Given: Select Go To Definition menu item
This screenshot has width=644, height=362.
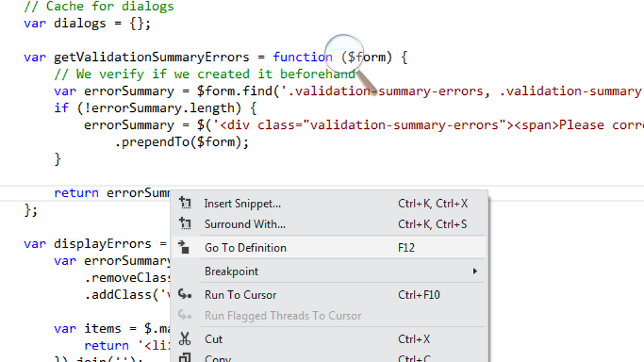Looking at the screenshot, I should (329, 248).
